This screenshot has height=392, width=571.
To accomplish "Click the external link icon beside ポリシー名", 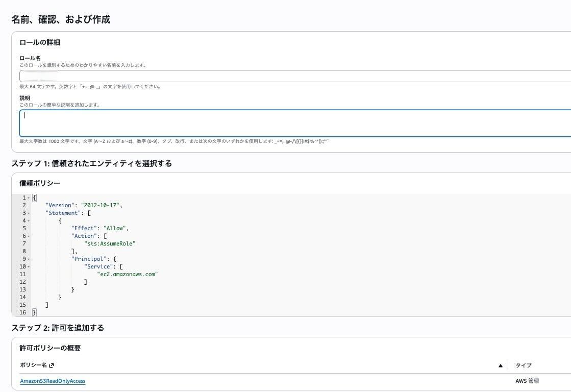I will coord(52,365).
